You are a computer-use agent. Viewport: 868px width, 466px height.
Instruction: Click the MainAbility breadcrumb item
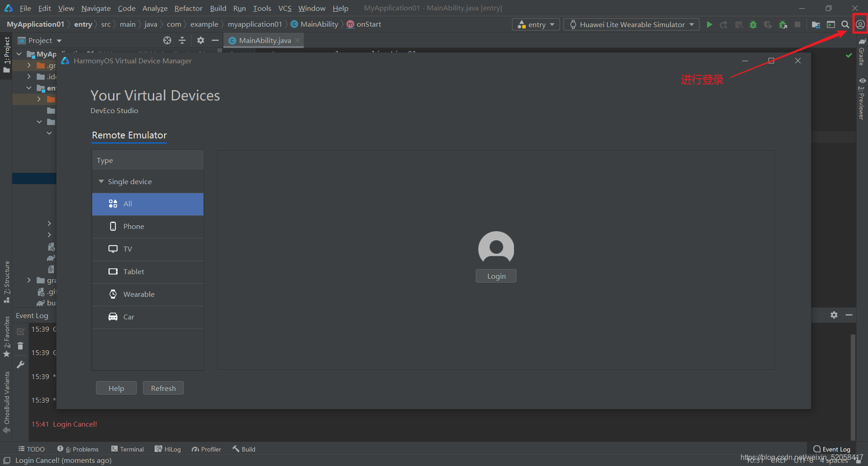pos(315,24)
